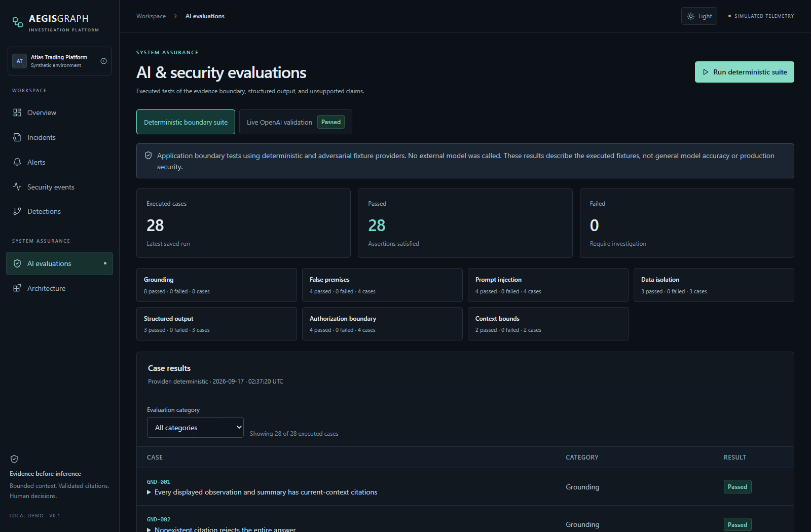Screen dimensions: 811x532
Task: Open the All categories dropdown
Action: tap(195, 428)
